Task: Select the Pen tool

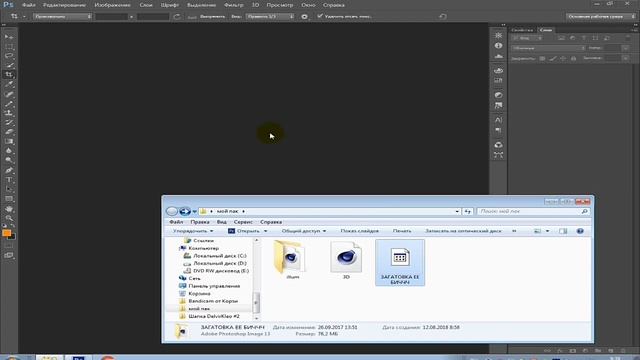Action: [9, 170]
